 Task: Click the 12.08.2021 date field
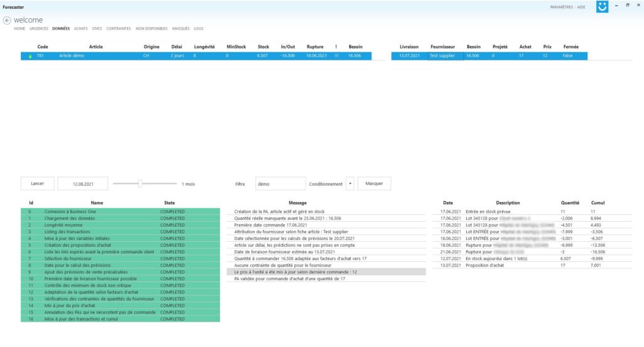[x=82, y=184]
